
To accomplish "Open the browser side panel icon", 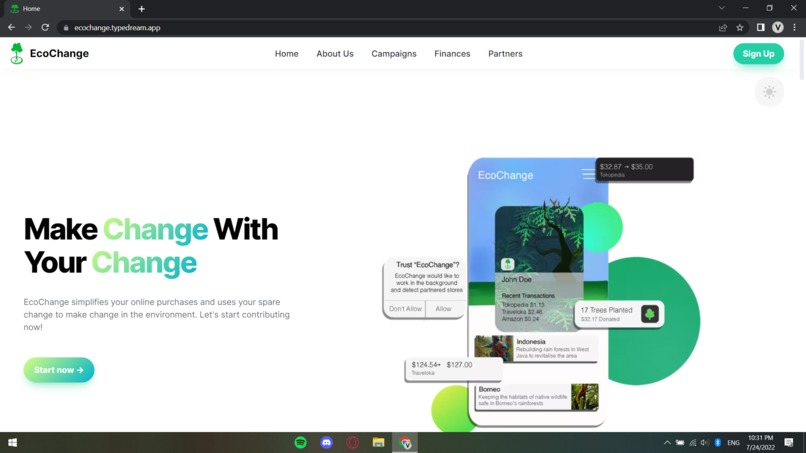I will click(760, 27).
